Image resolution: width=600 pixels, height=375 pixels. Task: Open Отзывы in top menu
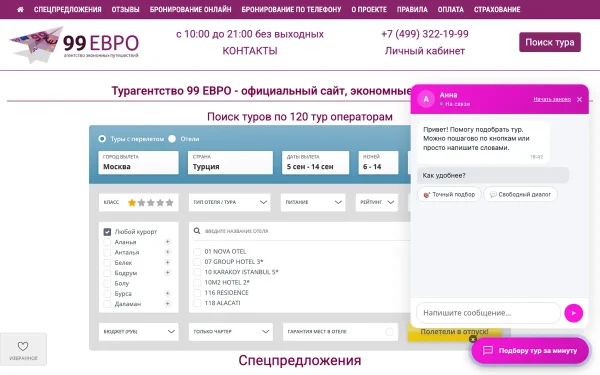pos(126,10)
